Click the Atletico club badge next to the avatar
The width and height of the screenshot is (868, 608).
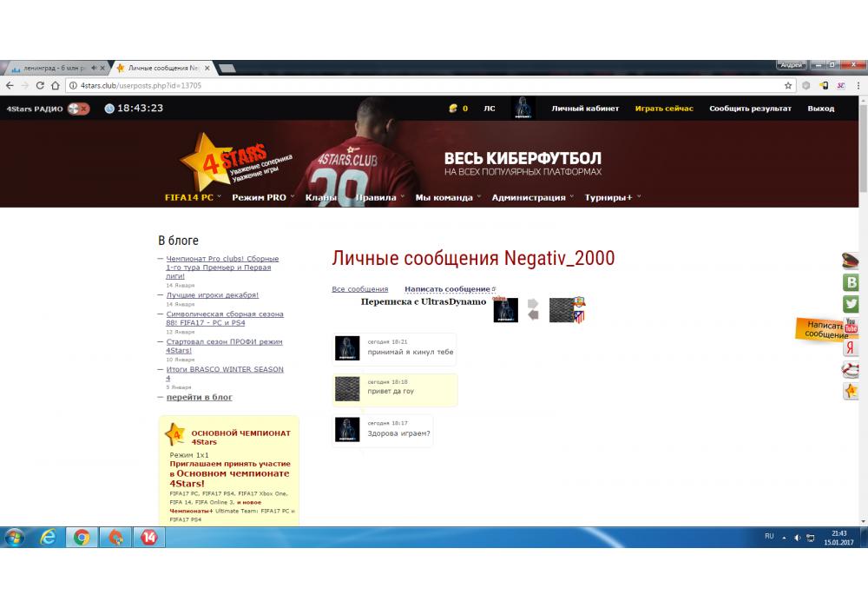[x=579, y=317]
